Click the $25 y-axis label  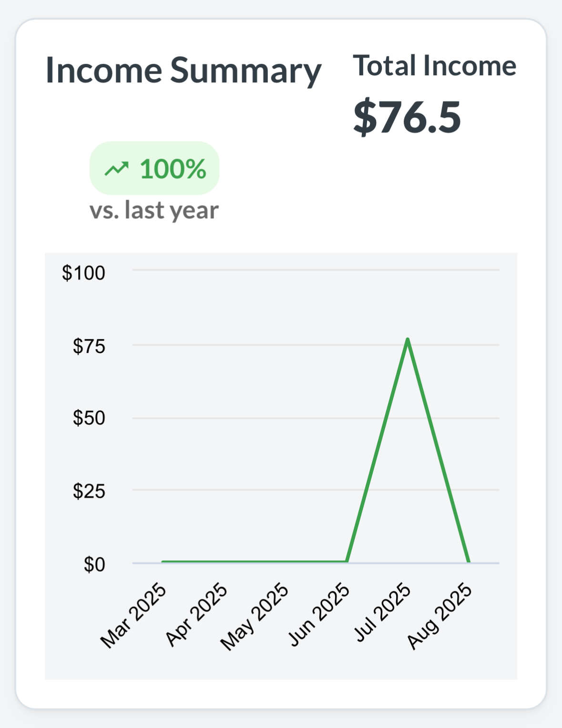pyautogui.click(x=89, y=491)
